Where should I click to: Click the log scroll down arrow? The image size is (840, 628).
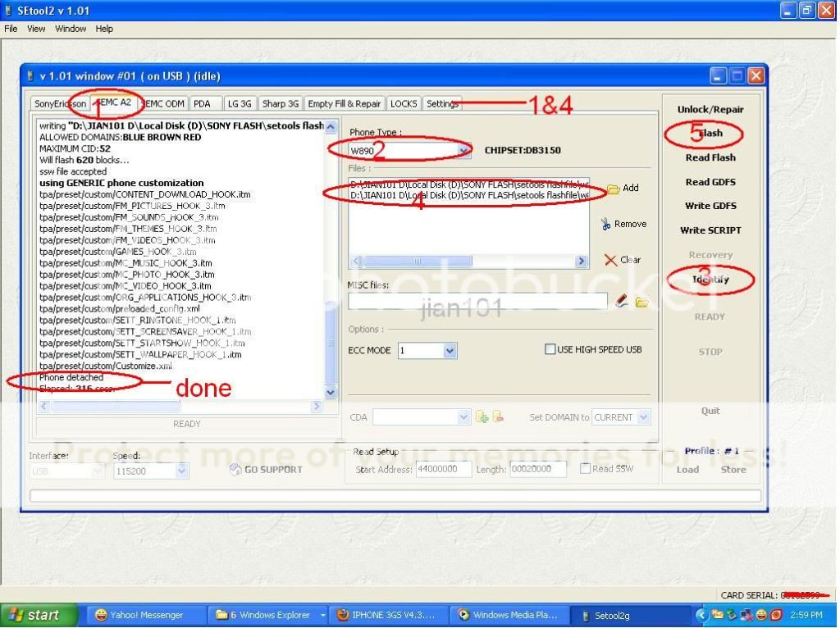point(331,393)
